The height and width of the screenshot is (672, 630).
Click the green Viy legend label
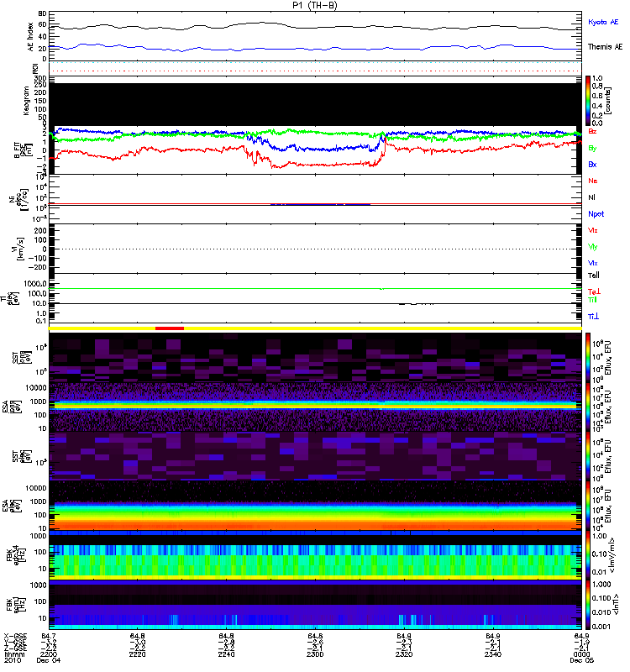point(592,247)
